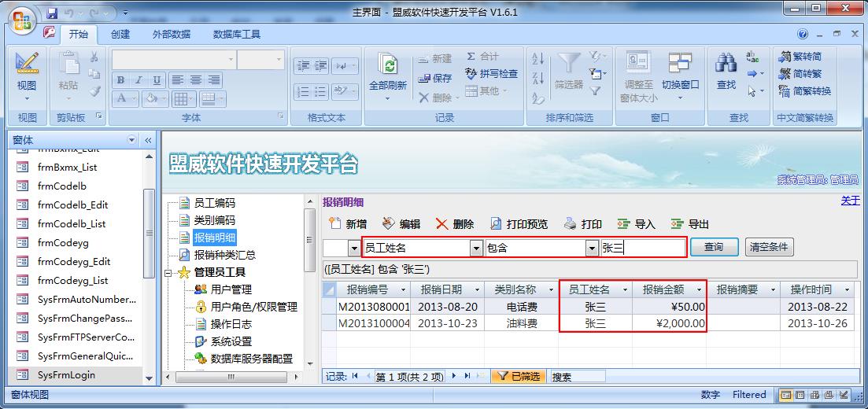Click the Office button logo
The image size is (868, 409).
pos(21,20)
